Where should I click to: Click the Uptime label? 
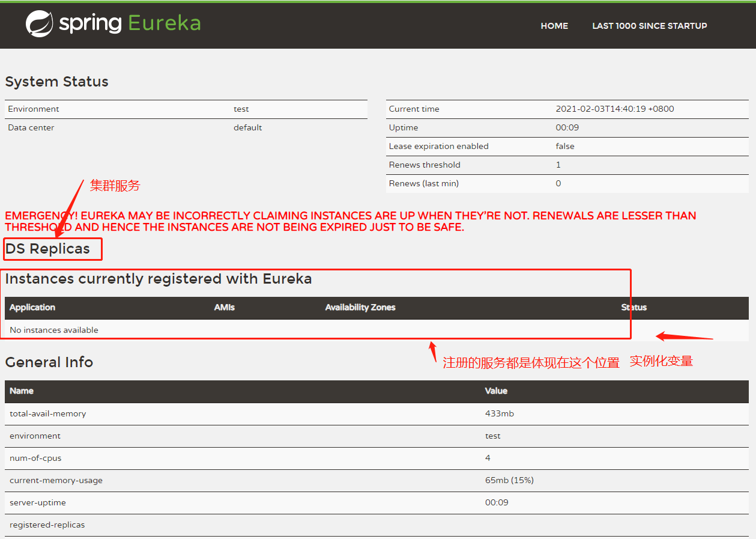coord(404,127)
